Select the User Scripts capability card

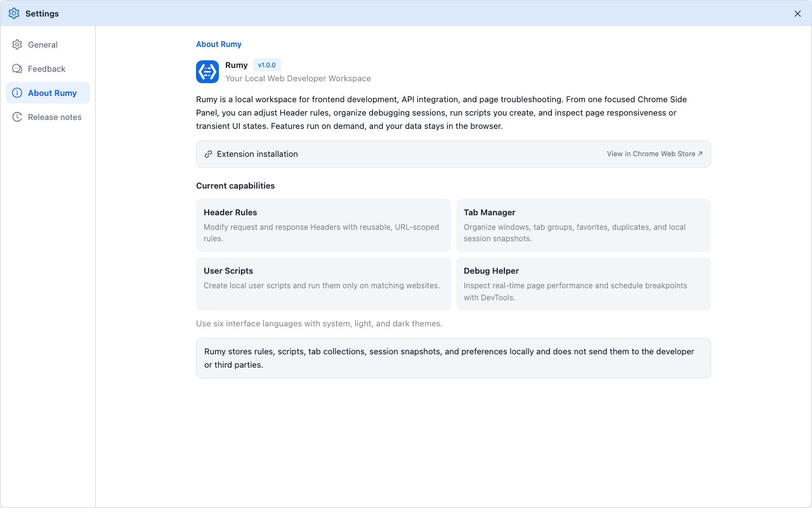pyautogui.click(x=324, y=284)
